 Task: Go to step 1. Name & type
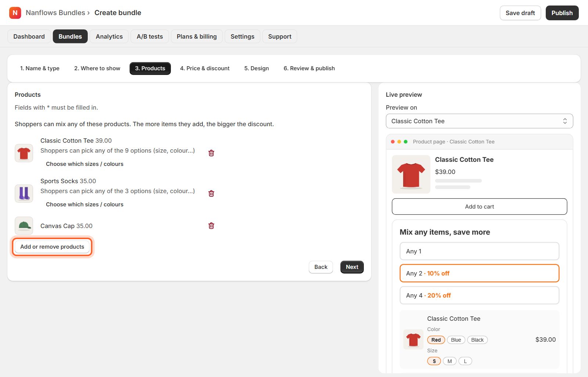tap(40, 68)
